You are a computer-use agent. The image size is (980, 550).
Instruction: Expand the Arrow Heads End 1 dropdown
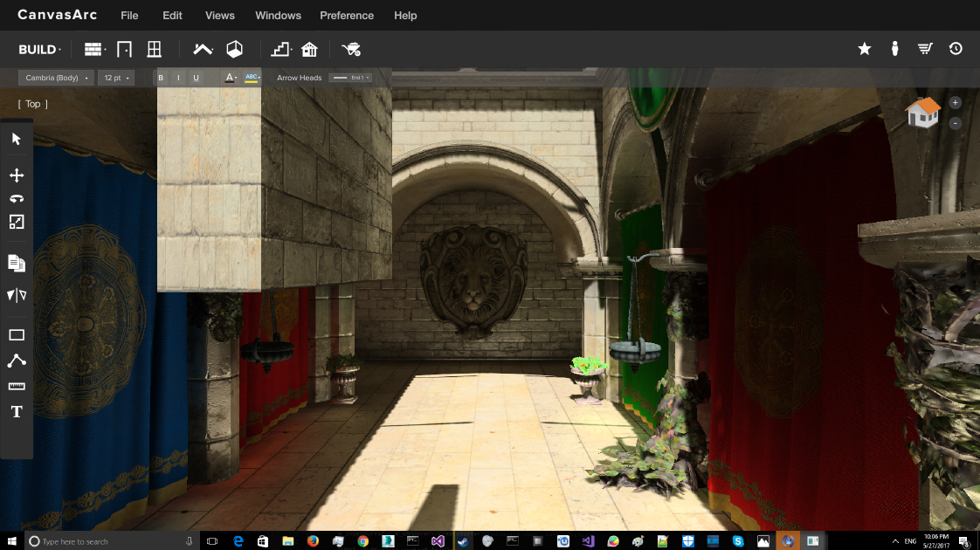[350, 78]
